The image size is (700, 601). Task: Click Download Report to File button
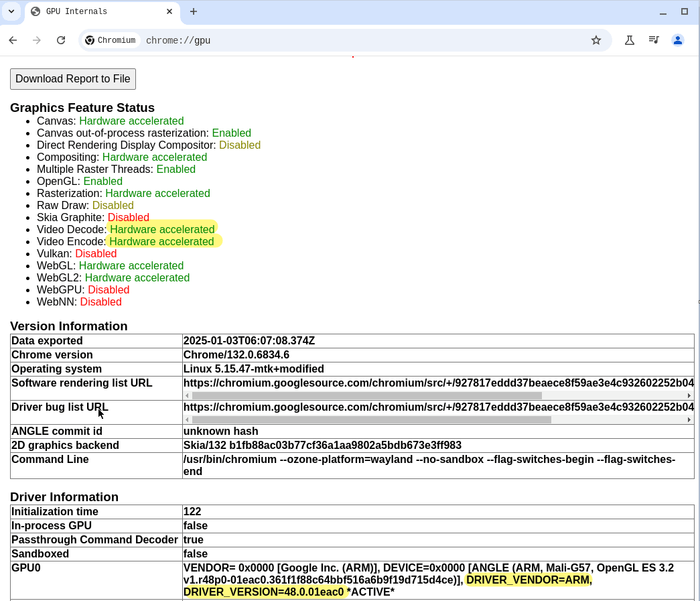(73, 79)
